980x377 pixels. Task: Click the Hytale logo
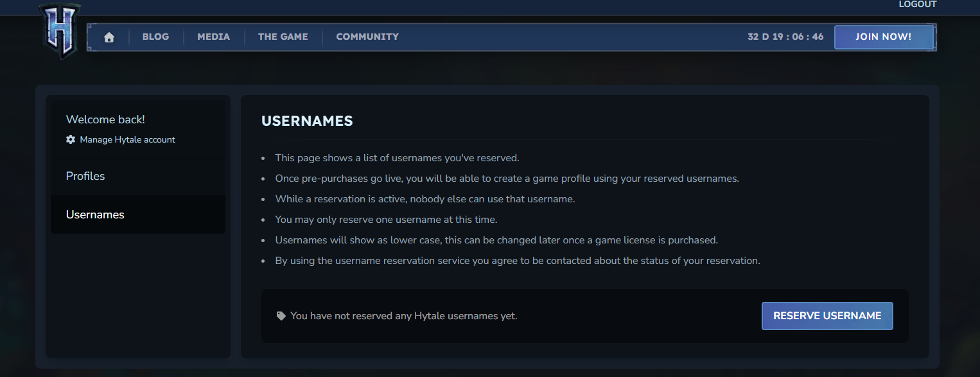59,32
